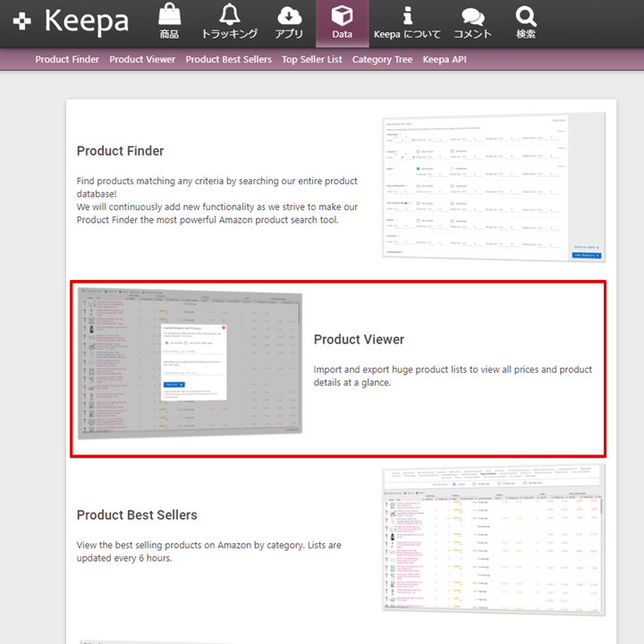Go to Product Viewer in submenu
The height and width of the screenshot is (644, 644).
[x=142, y=60]
